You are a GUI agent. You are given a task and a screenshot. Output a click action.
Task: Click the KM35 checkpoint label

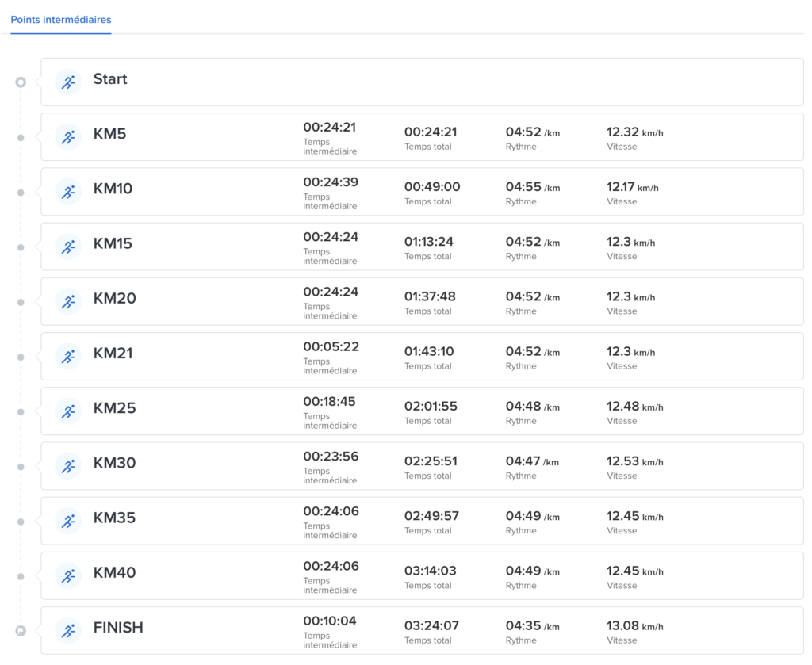(x=114, y=518)
